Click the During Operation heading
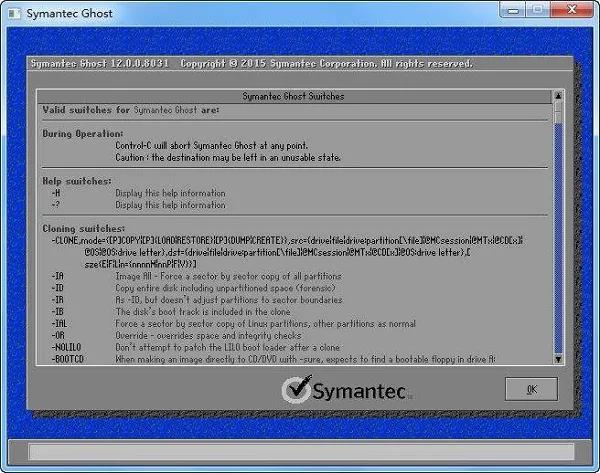600x473 pixels. pyautogui.click(x=83, y=132)
